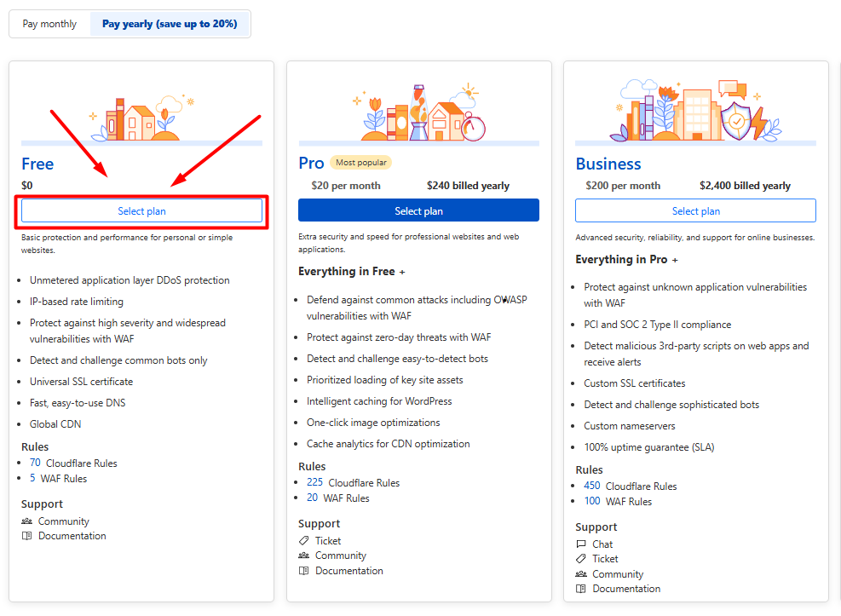
Task: Open the 450 Cloudflare Rules link
Action: (x=592, y=486)
